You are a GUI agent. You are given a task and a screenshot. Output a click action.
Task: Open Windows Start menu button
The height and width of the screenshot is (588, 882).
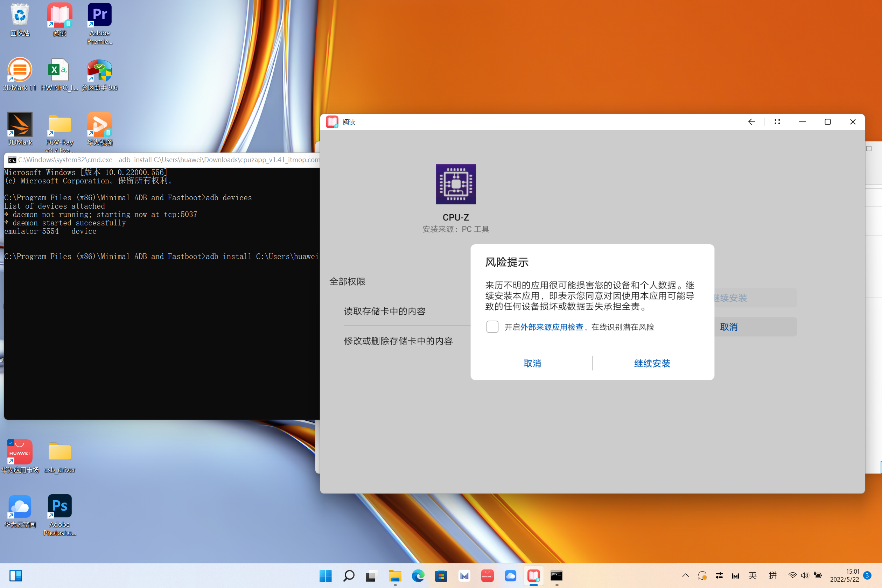pos(325,576)
